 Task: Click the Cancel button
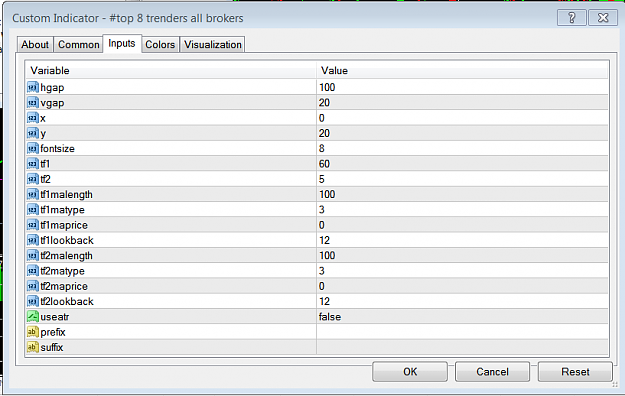click(x=492, y=372)
